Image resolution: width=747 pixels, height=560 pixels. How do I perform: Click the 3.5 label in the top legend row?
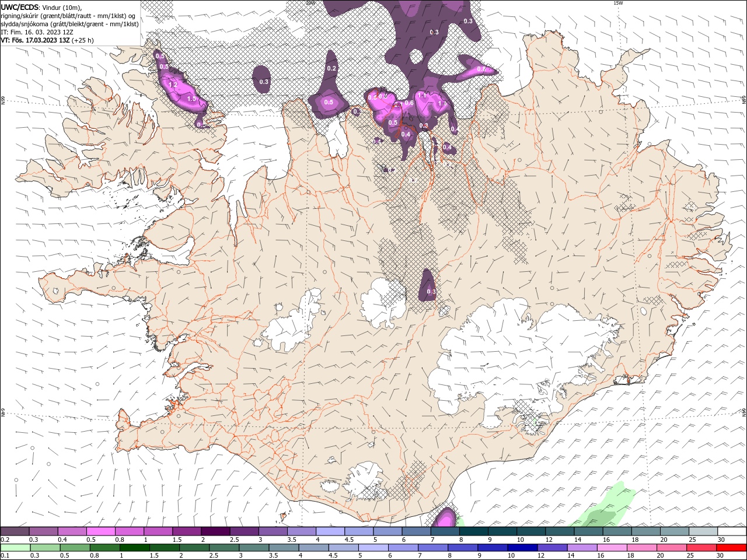(291, 540)
